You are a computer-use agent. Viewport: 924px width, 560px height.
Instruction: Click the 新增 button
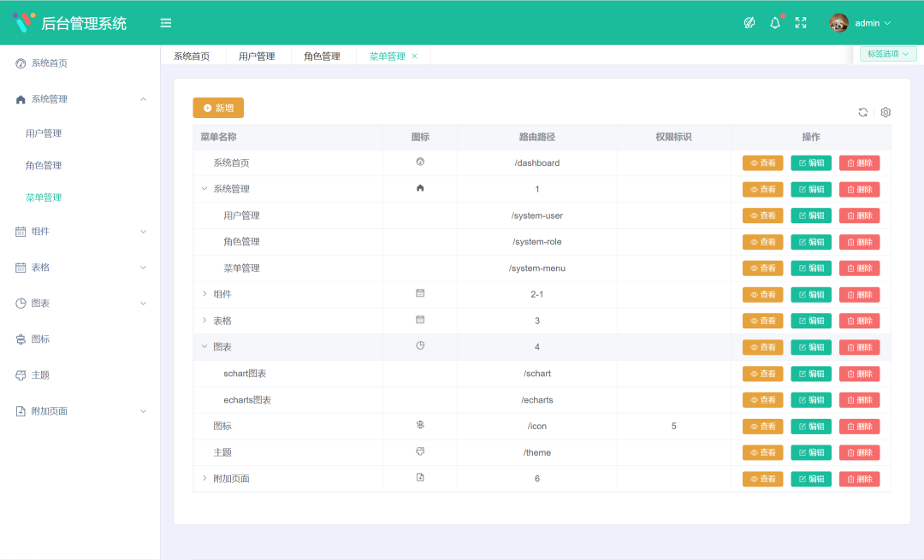(217, 108)
